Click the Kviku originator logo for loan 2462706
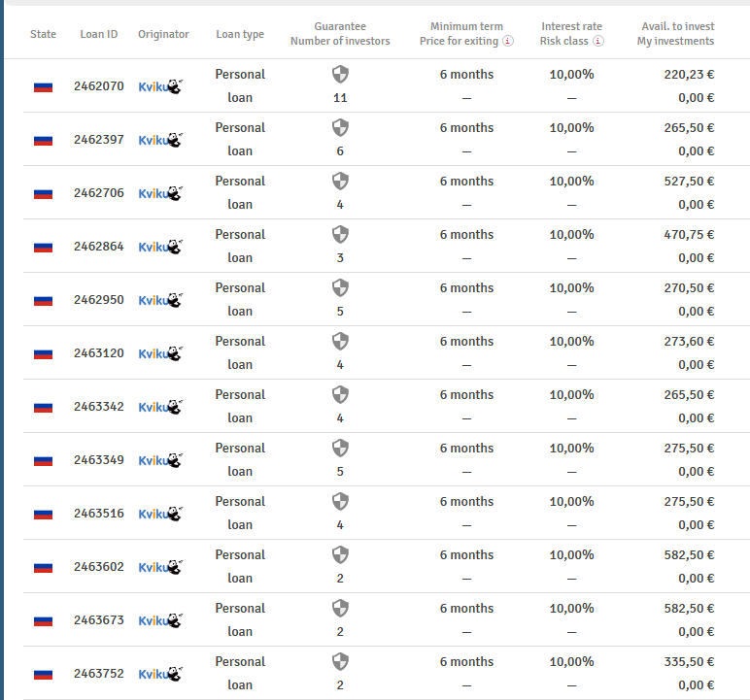 point(160,193)
